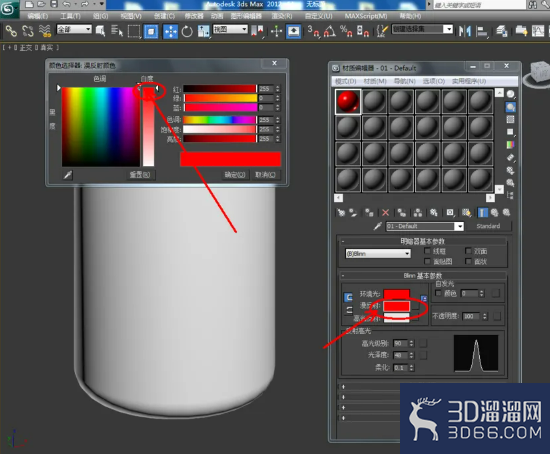Select the red material sample sphere slot
Screen dimensions: 550x454
click(348, 101)
